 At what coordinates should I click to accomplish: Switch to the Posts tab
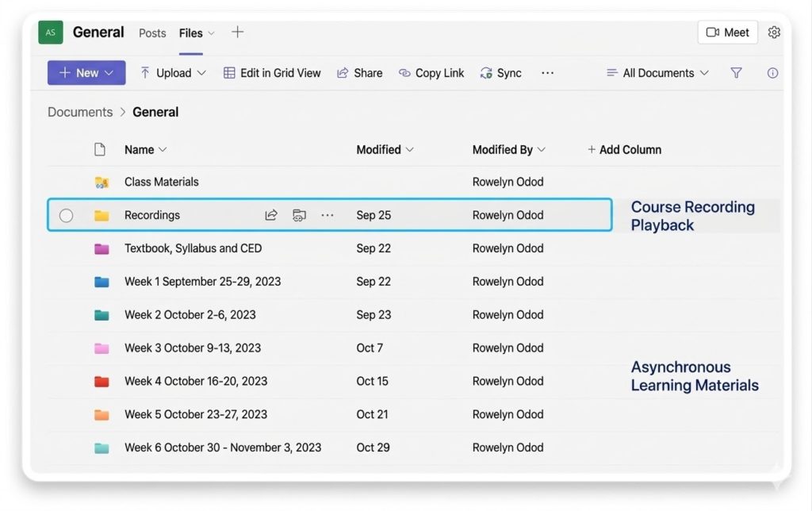[152, 33]
